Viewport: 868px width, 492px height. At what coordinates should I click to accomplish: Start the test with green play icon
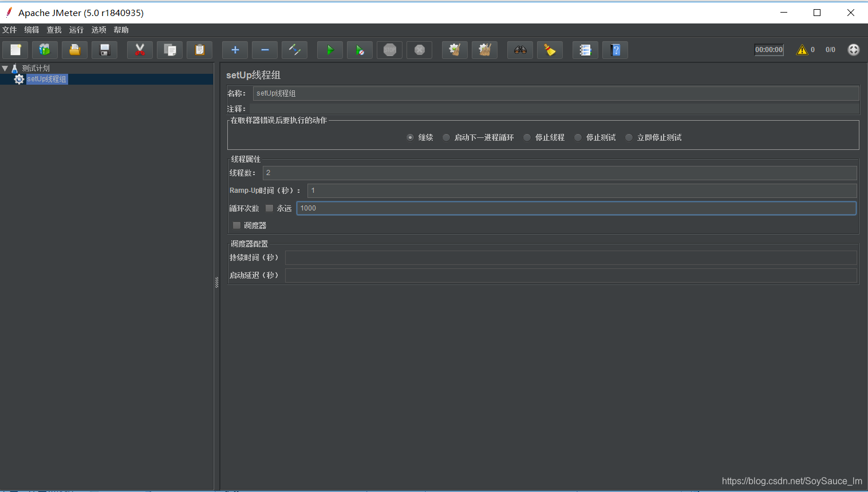coord(330,50)
